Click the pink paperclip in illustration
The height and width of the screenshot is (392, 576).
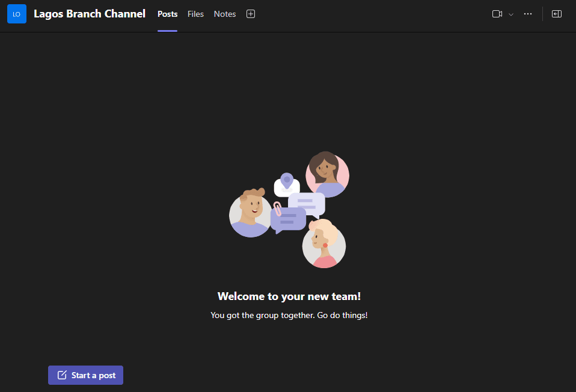point(278,209)
